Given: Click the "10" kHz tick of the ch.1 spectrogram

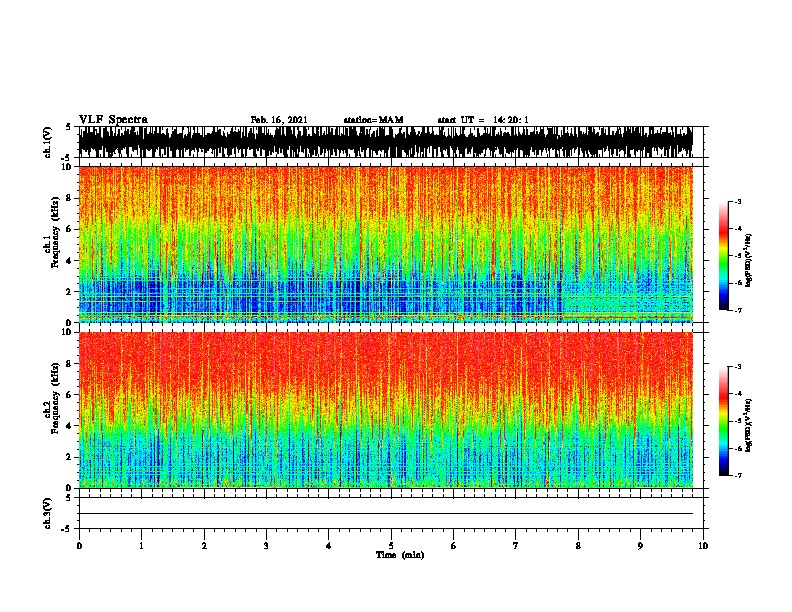Looking at the screenshot, I should [x=68, y=167].
